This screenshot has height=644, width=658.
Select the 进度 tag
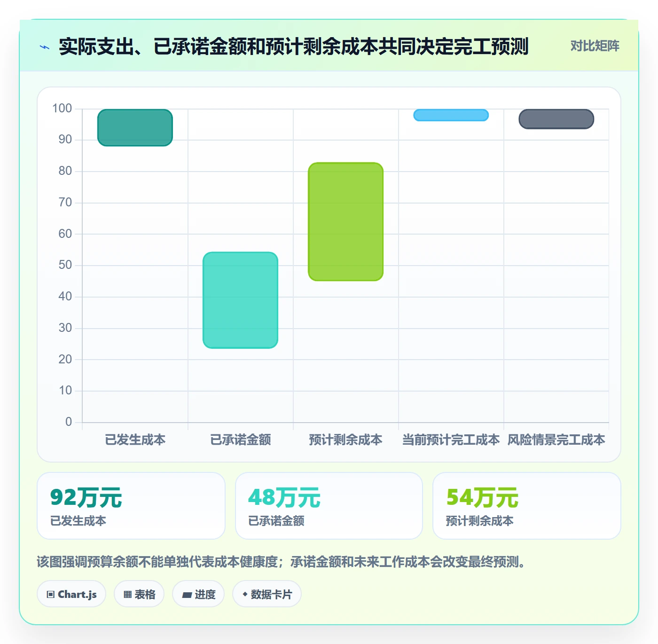point(198,594)
